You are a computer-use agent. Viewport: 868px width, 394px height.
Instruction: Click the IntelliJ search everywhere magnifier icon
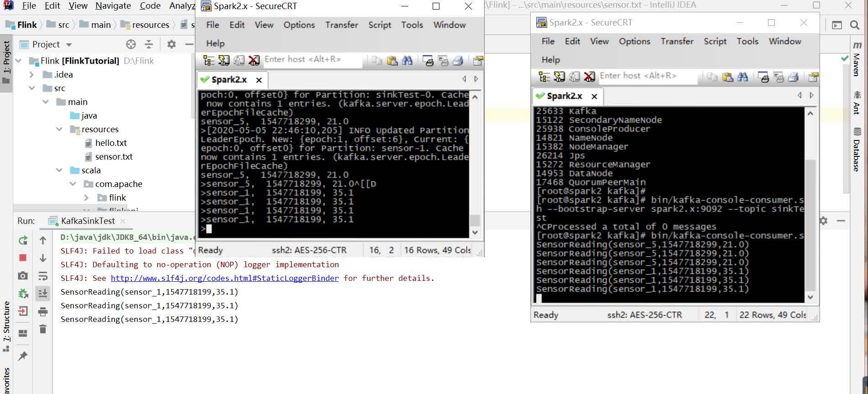[855, 25]
